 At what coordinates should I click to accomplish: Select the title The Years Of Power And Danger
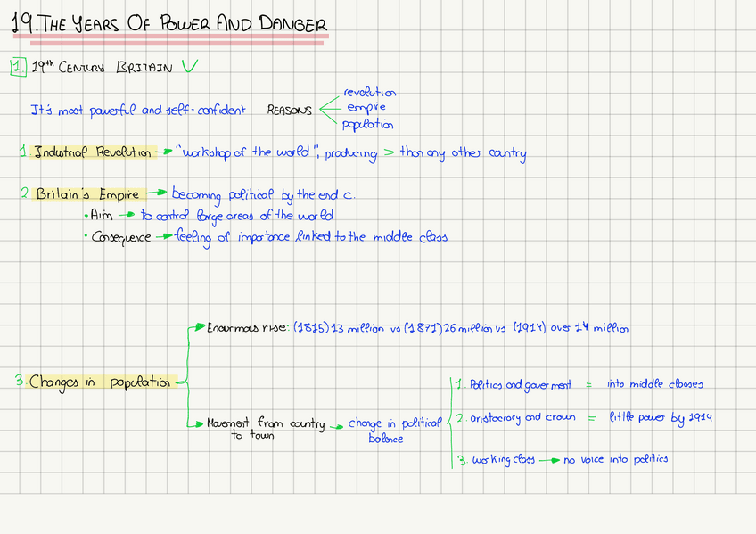169,25
